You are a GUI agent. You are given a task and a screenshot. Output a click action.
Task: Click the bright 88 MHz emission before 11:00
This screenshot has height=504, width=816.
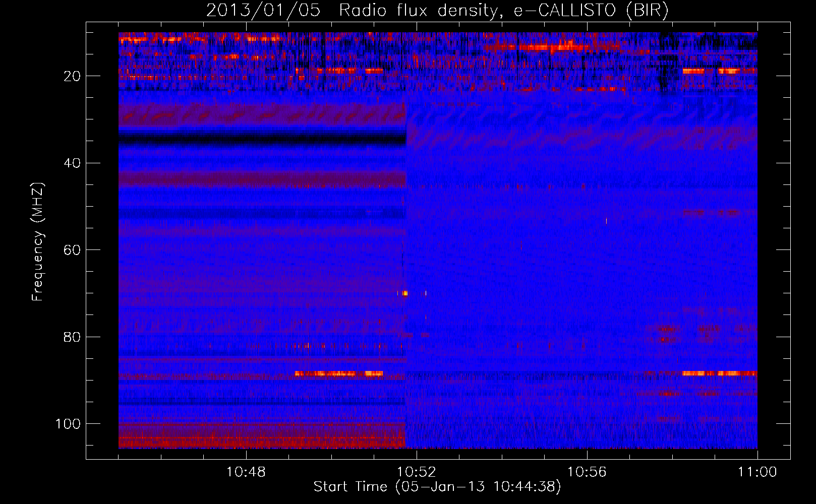point(719,373)
